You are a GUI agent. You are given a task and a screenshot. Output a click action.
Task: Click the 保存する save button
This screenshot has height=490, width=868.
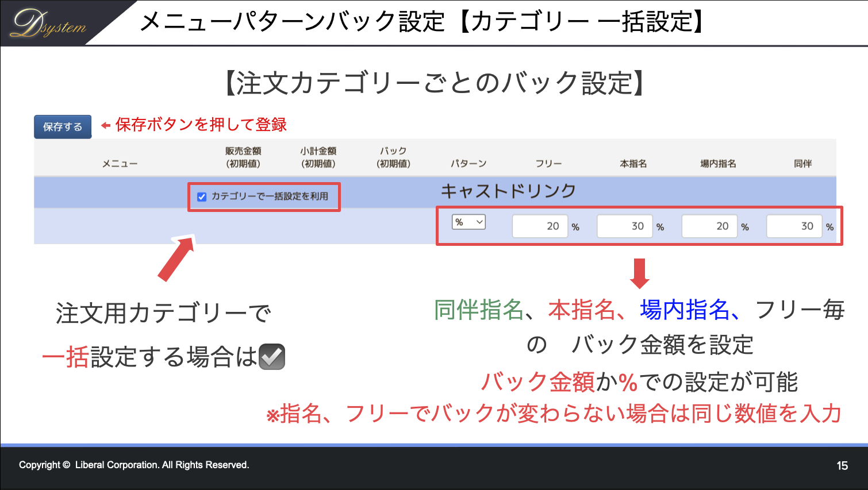(63, 127)
